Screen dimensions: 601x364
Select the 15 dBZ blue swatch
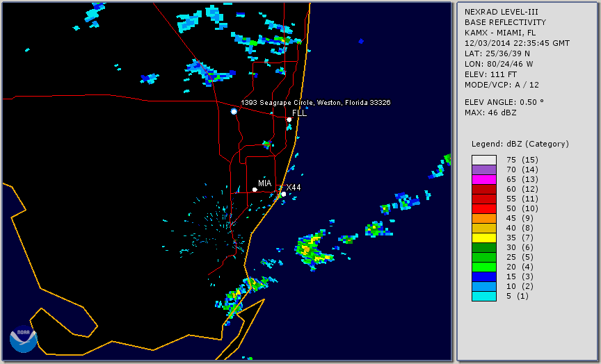tap(483, 277)
